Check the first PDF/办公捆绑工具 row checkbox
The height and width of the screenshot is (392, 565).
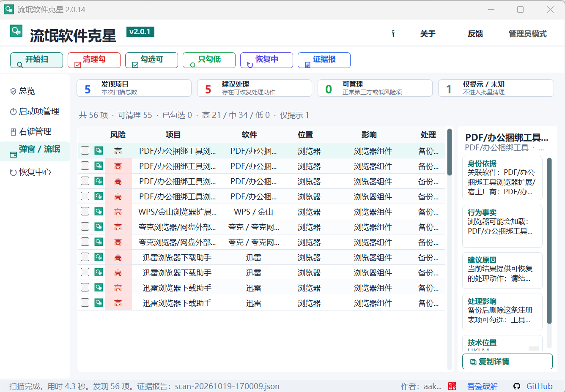point(85,150)
